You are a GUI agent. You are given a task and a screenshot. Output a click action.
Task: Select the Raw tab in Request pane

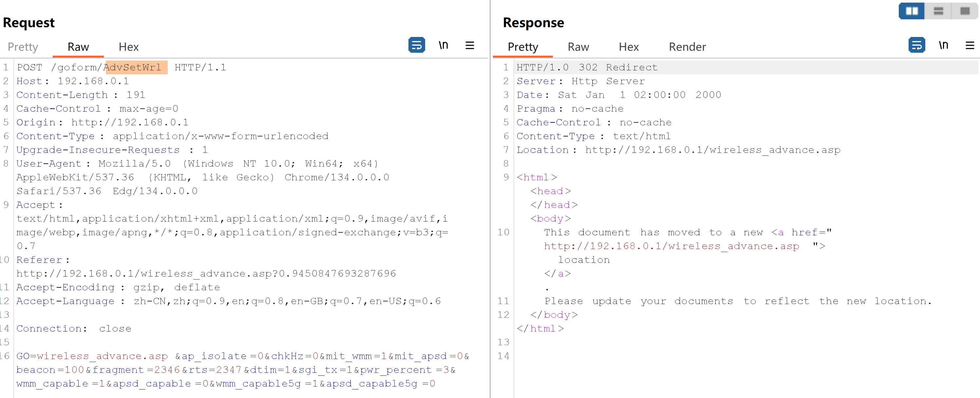tap(78, 47)
